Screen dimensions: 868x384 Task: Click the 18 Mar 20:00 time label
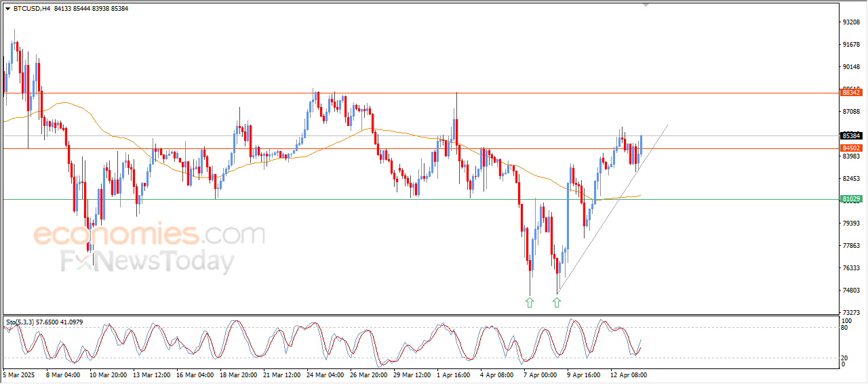tap(237, 375)
